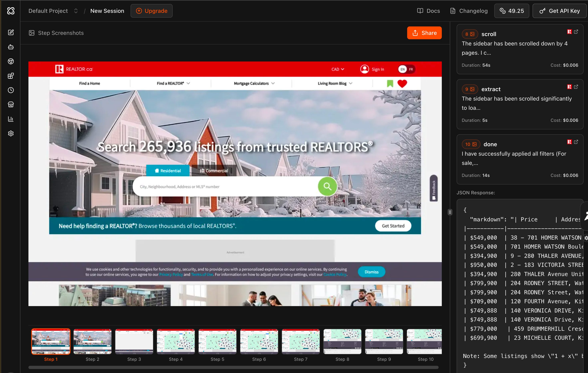Image resolution: width=588 pixels, height=373 pixels.
Task: Click the horizontal scrollbar under step thumbnails
Action: pos(233,367)
